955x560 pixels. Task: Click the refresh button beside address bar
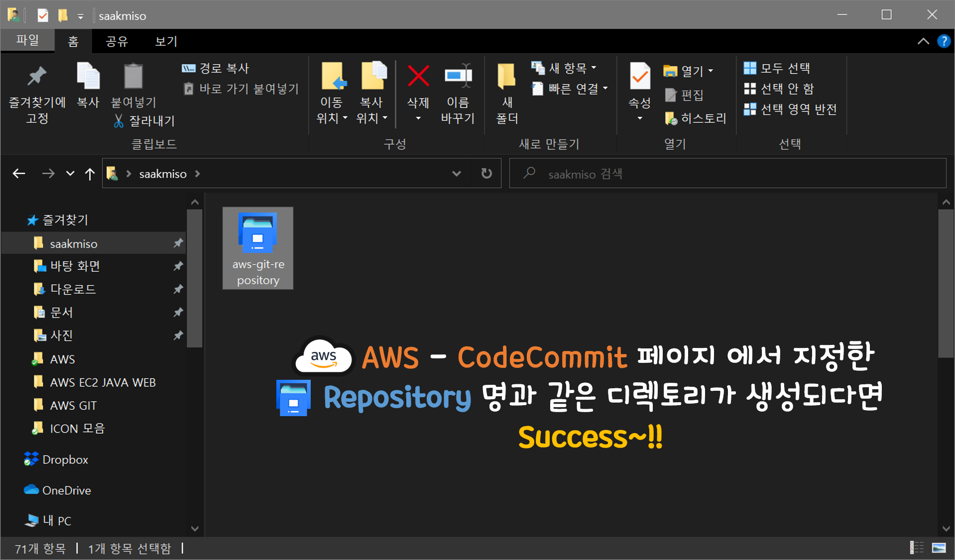486,173
